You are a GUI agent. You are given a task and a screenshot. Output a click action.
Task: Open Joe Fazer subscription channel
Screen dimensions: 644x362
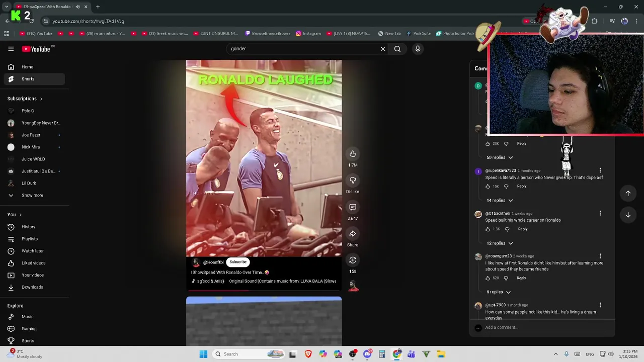coord(34,135)
